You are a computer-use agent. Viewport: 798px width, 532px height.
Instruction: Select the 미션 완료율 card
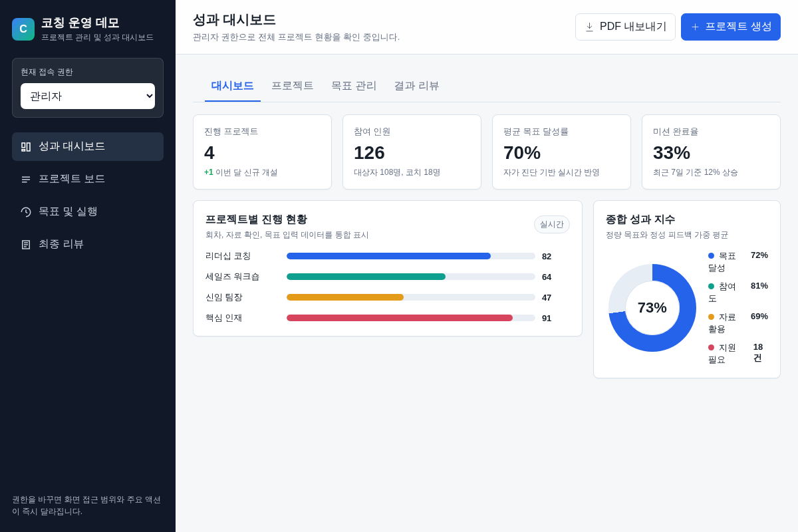tap(711, 152)
